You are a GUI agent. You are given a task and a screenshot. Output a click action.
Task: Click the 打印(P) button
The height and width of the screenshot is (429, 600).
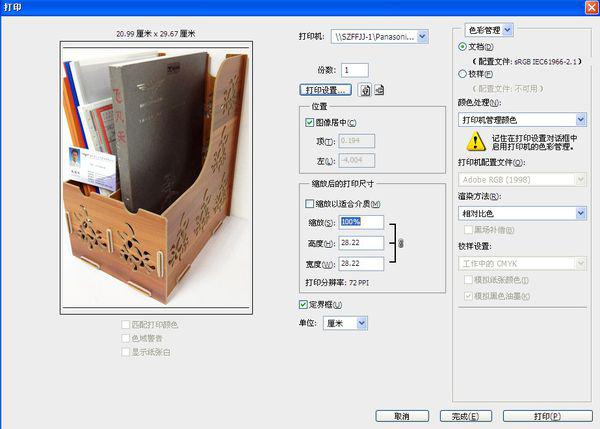pyautogui.click(x=548, y=416)
